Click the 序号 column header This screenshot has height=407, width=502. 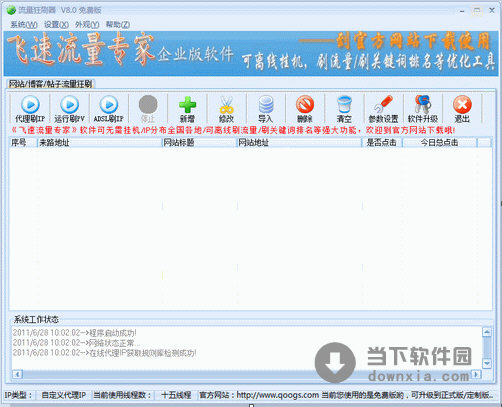tap(23, 143)
